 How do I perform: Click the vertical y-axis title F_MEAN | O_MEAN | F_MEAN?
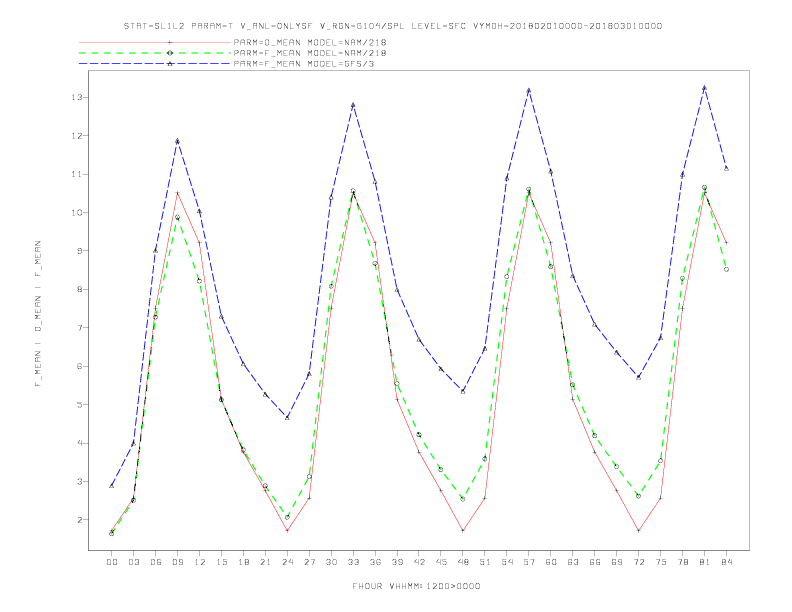(x=38, y=314)
